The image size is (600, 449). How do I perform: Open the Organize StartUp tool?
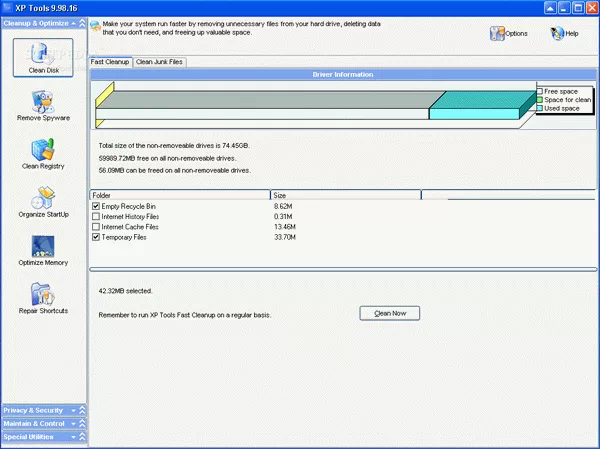43,202
